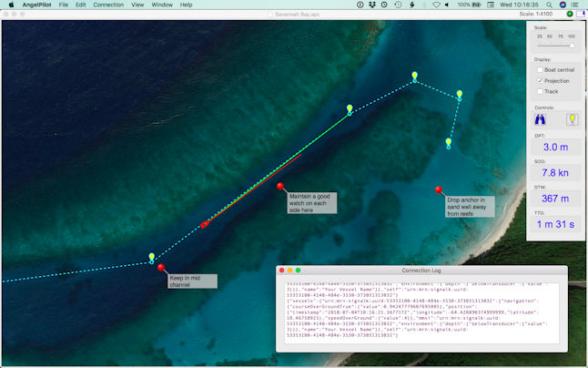
Task: Open the View menu
Action: (x=137, y=5)
